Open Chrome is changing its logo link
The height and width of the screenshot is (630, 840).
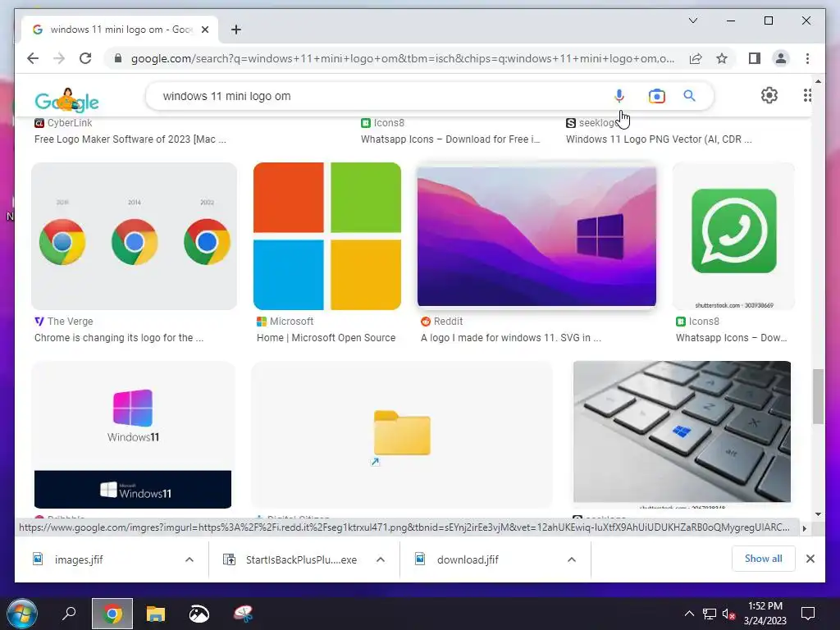tap(119, 338)
